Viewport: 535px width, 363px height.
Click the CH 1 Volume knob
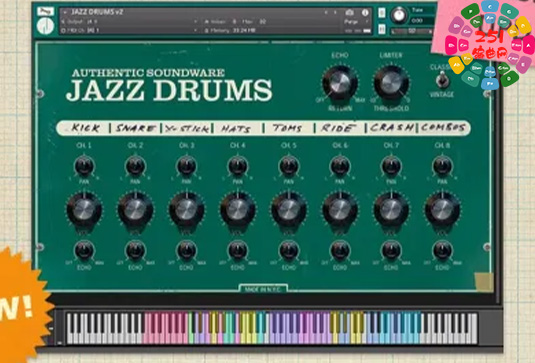pyautogui.click(x=84, y=209)
